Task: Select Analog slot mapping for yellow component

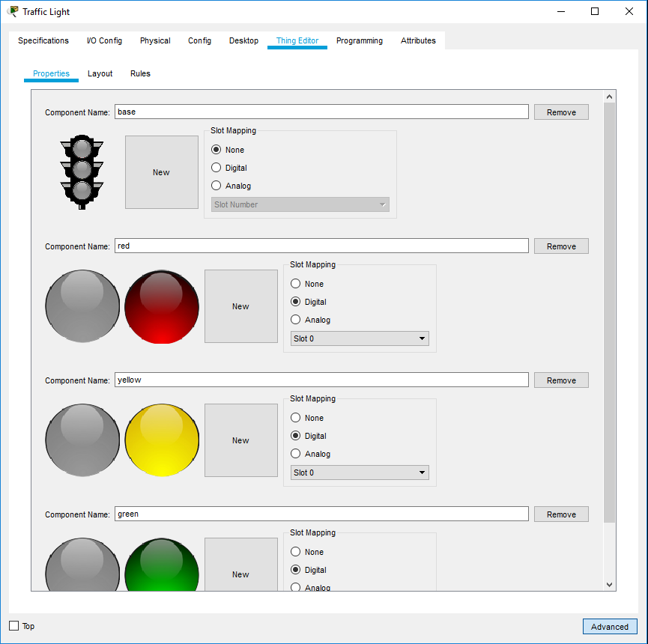Action: tap(295, 454)
